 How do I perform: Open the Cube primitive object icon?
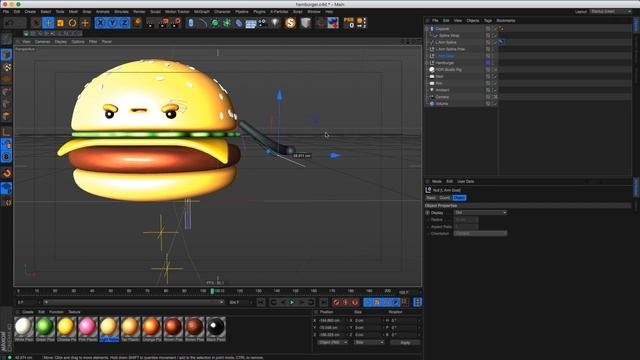191,23
